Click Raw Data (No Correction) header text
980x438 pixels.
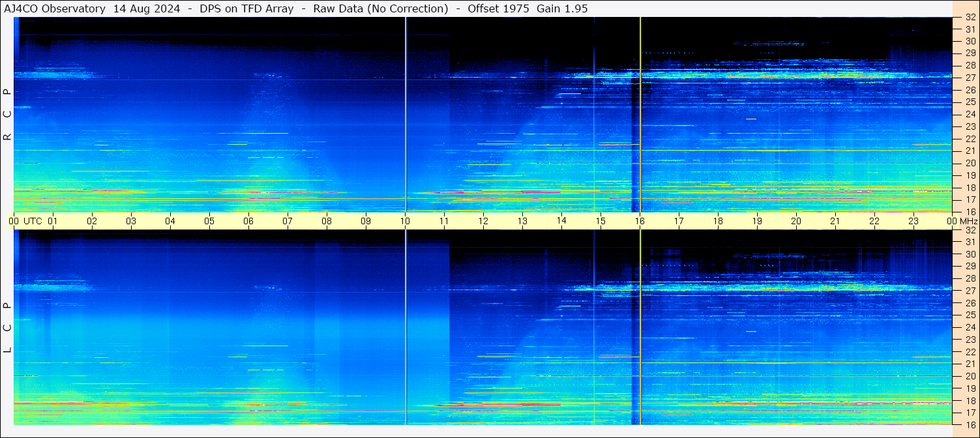pyautogui.click(x=381, y=8)
